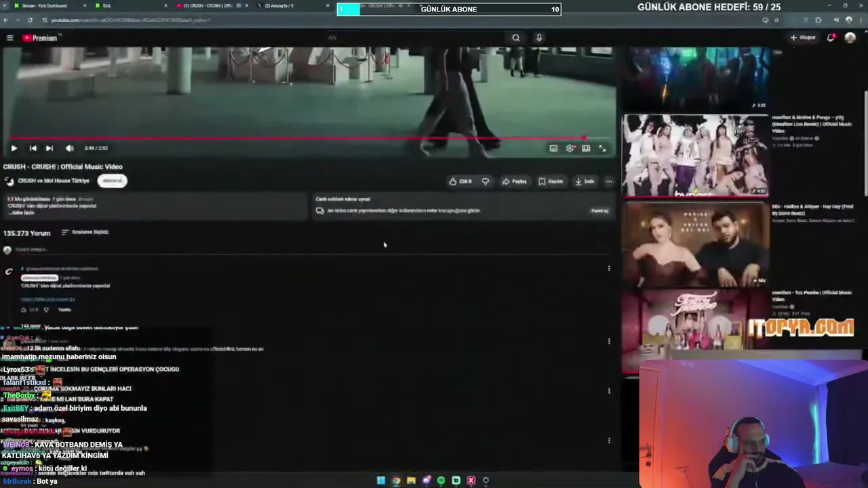Click the YouTube search magnifier icon

(516, 38)
